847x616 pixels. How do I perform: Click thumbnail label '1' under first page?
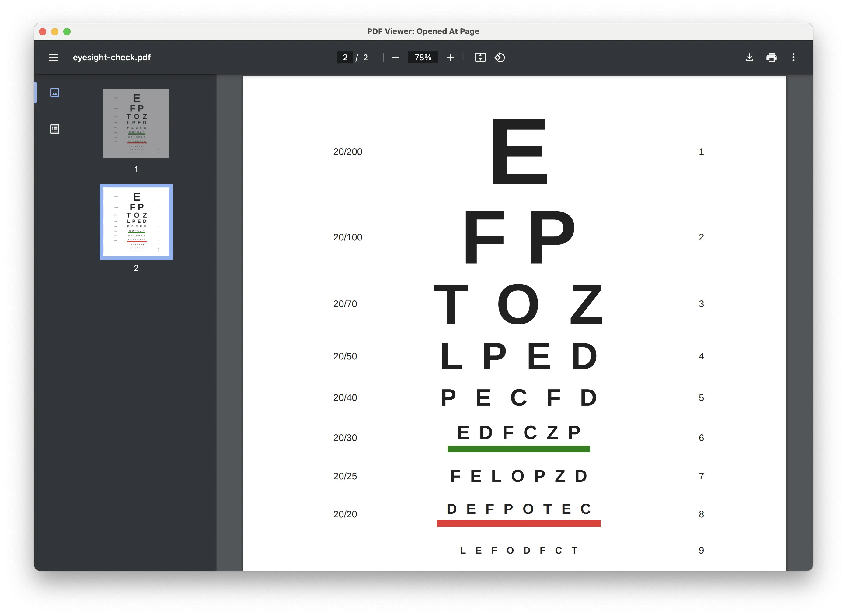[136, 169]
